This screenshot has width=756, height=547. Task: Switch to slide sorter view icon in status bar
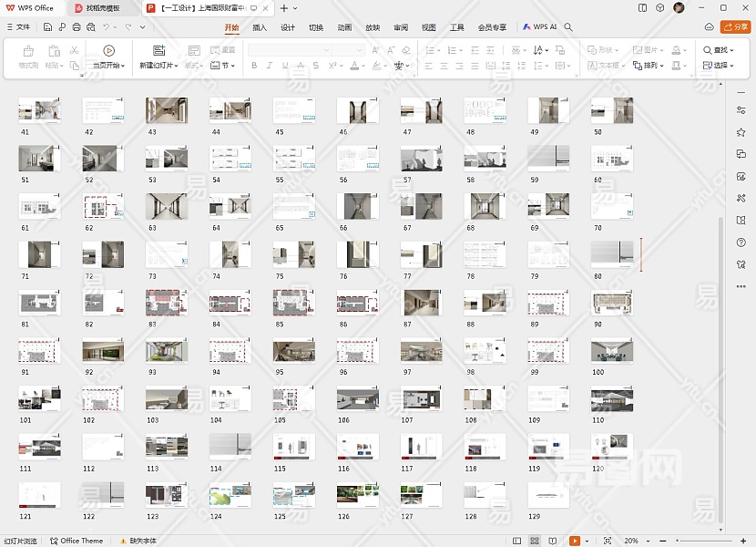click(x=535, y=541)
